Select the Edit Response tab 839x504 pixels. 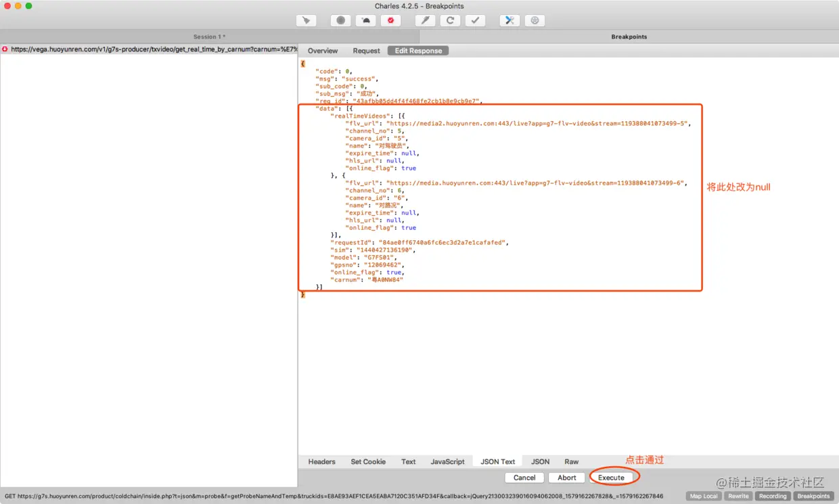[x=418, y=51]
